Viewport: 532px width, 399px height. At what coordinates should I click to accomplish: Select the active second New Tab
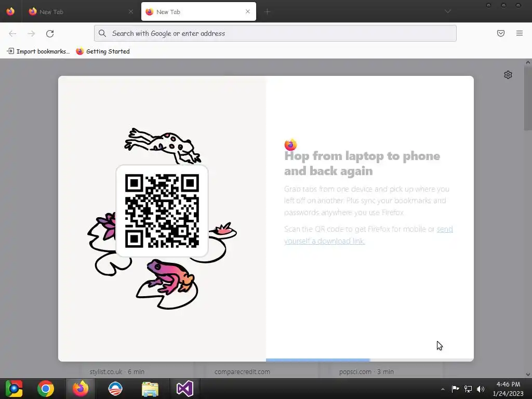click(198, 11)
